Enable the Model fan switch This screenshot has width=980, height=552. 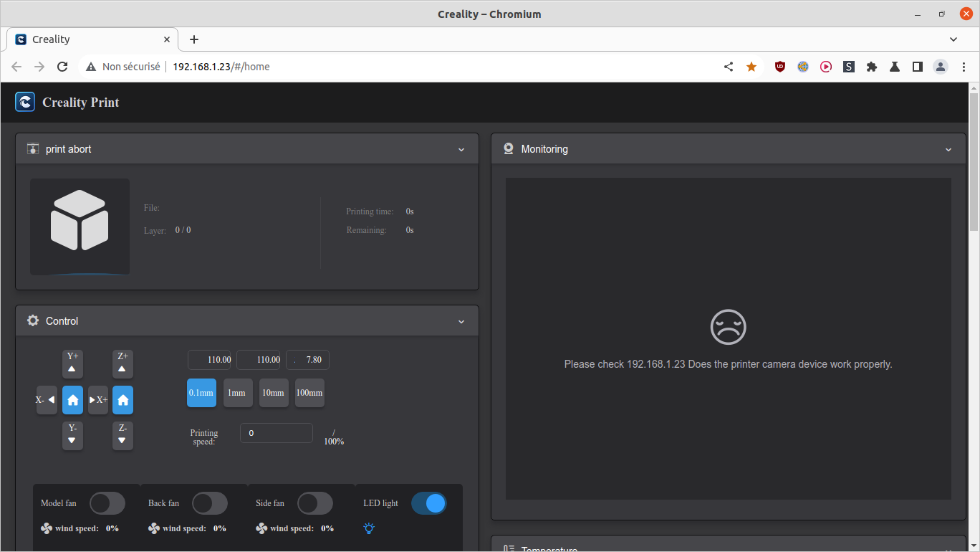point(107,503)
